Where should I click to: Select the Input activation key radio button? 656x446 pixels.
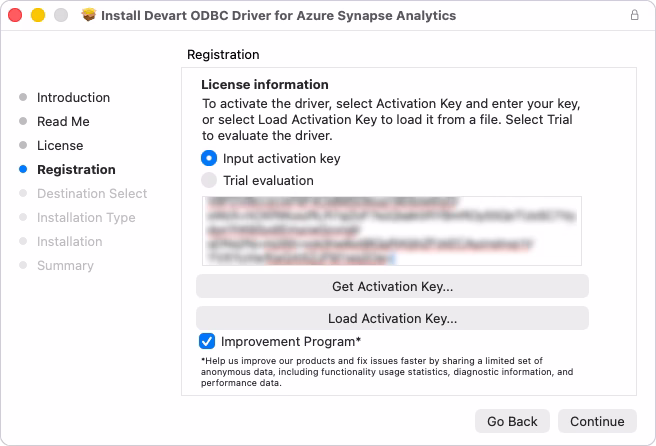pyautogui.click(x=209, y=159)
